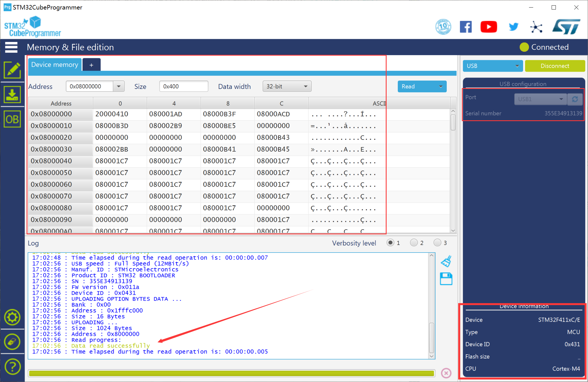
Task: Save the log using the floppy disk icon
Action: click(x=446, y=279)
